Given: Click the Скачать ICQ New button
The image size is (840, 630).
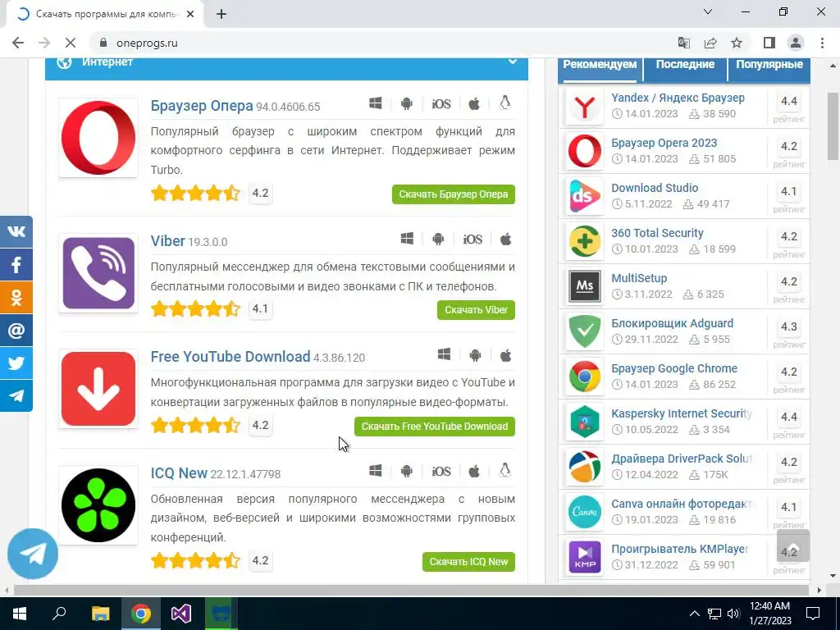Looking at the screenshot, I should coord(468,562).
